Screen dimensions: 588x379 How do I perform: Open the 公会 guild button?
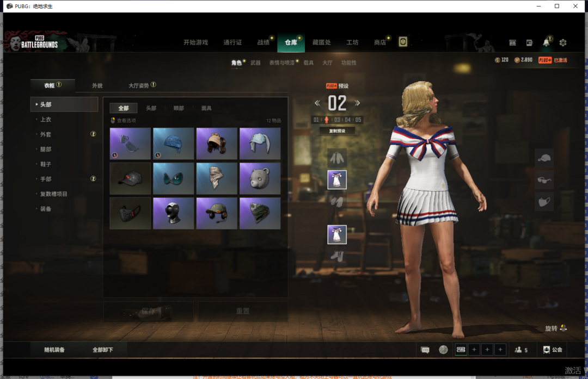[x=553, y=350]
